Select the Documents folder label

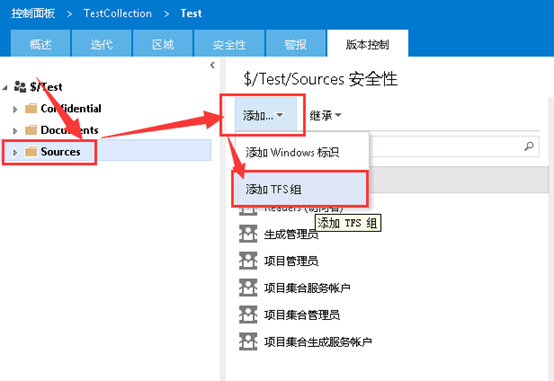69,130
